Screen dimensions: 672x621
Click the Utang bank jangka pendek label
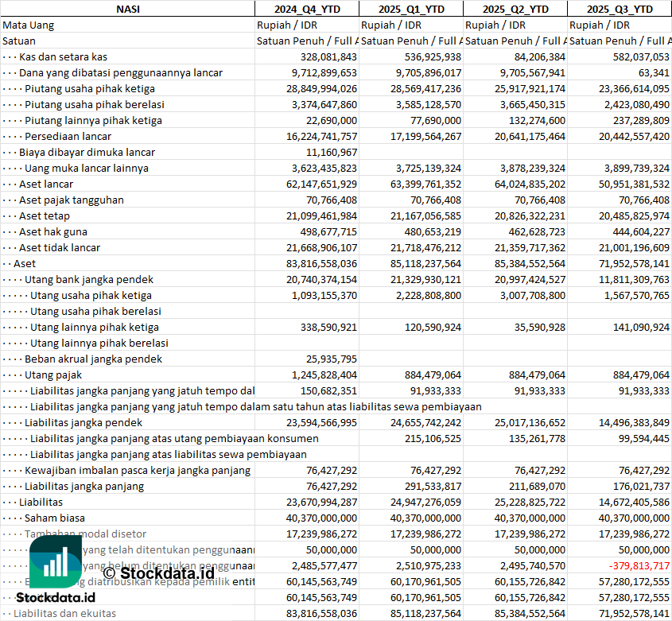tap(88, 279)
